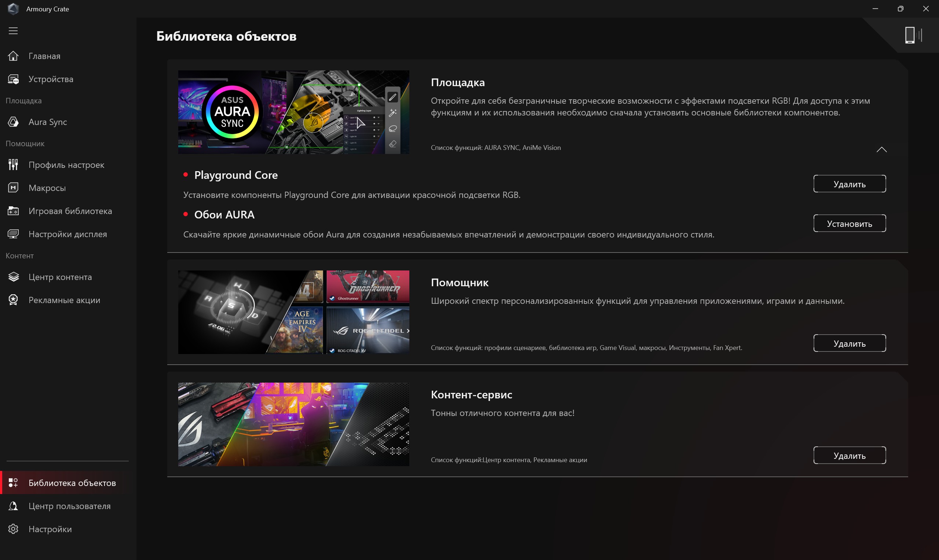
Task: Click 'Тонны отличного контента для вас!' text
Action: coord(503,413)
